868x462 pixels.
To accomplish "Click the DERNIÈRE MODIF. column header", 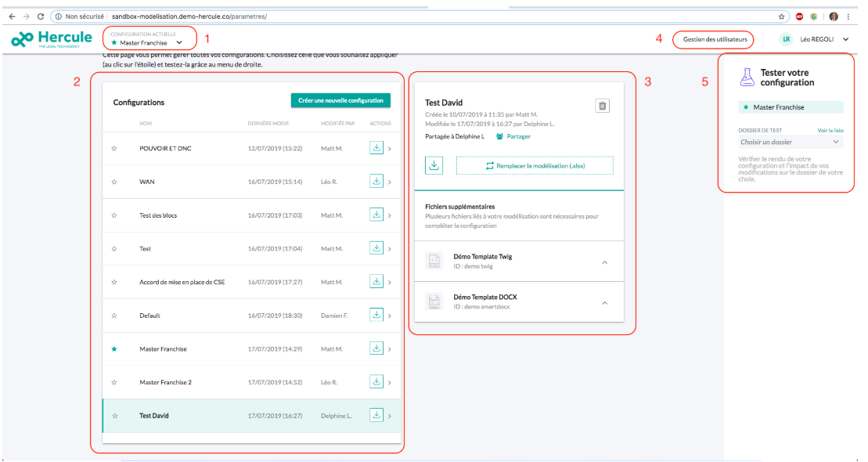I will pos(268,124).
